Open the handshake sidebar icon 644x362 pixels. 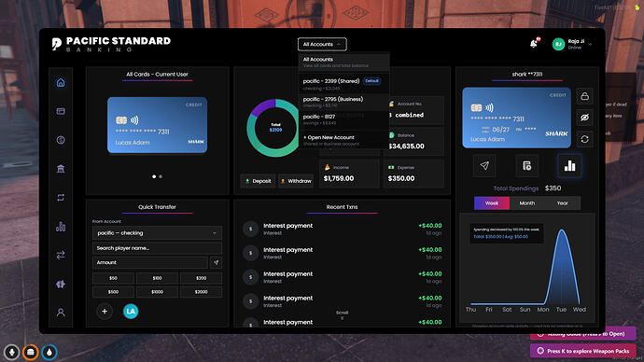[x=61, y=284]
